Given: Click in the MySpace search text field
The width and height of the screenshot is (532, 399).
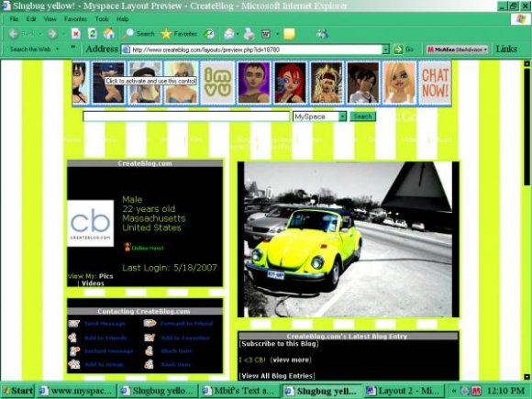Looking at the screenshot, I should [x=186, y=116].
